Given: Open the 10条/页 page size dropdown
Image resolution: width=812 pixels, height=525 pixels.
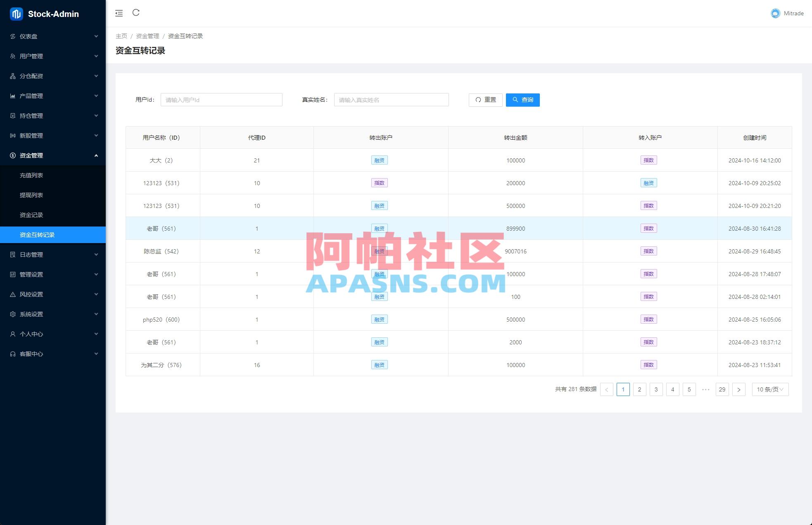Looking at the screenshot, I should pos(769,389).
